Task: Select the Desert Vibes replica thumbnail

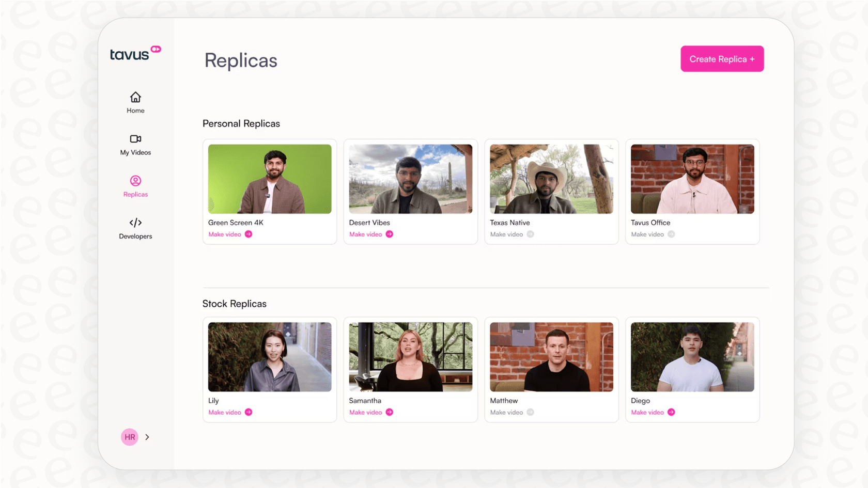Action: point(410,179)
